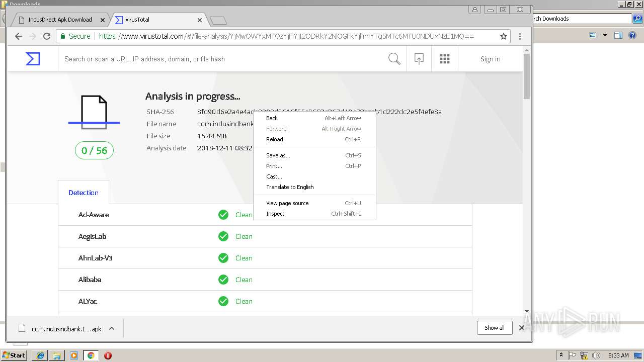Viewport: 644px width, 362px height.
Task: Click the Chrome taskbar icon
Action: click(91, 355)
